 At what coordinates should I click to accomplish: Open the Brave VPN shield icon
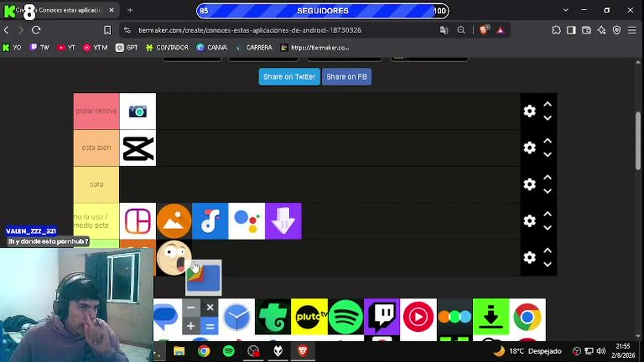click(617, 30)
